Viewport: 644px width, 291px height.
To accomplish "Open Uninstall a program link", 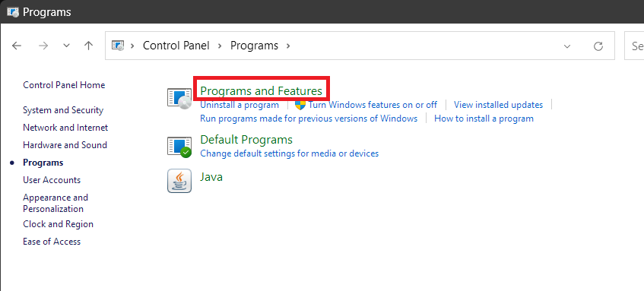I will click(x=240, y=105).
